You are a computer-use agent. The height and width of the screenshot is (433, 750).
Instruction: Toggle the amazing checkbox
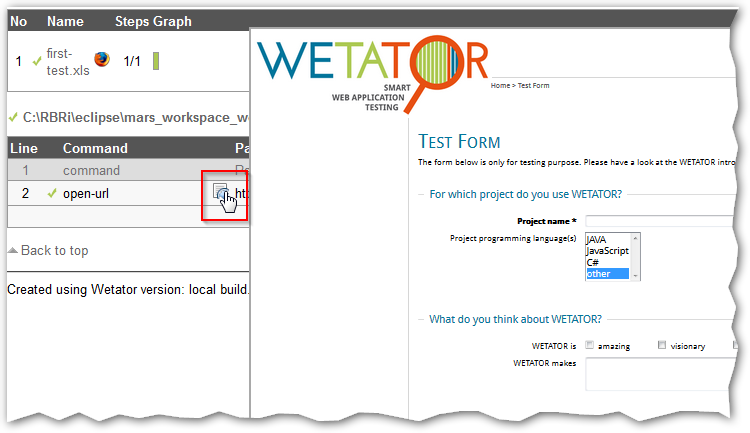590,345
